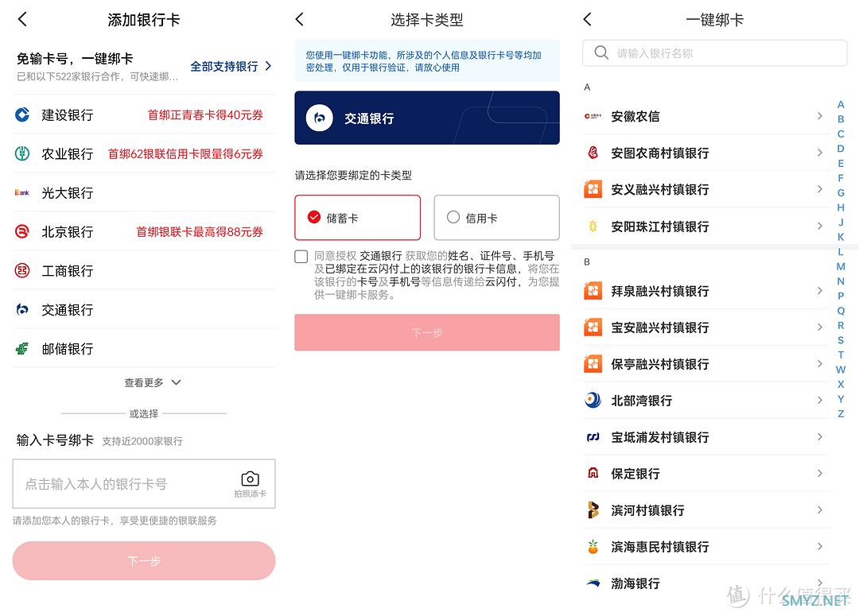Image resolution: width=859 pixels, height=616 pixels.
Task: Tap 交通银行 logo on the blue card
Action: pyautogui.click(x=320, y=118)
